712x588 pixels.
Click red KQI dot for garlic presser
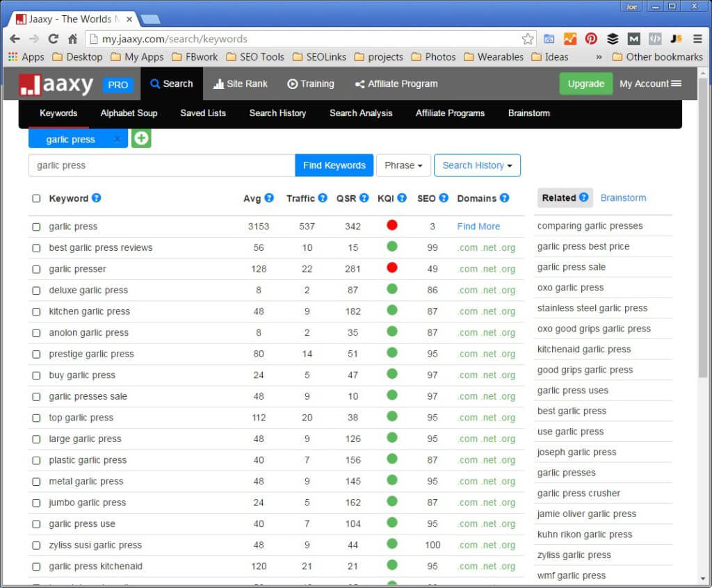coord(392,268)
